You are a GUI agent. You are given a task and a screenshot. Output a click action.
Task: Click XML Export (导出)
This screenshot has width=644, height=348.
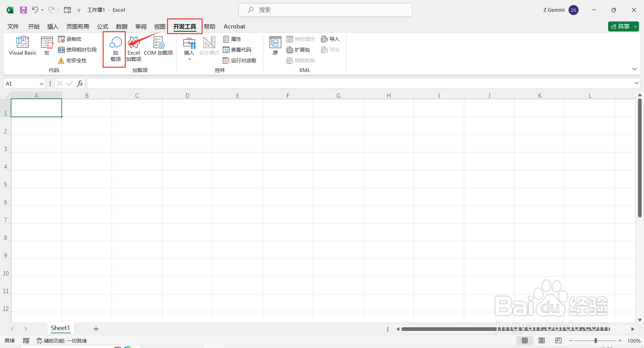click(x=330, y=50)
